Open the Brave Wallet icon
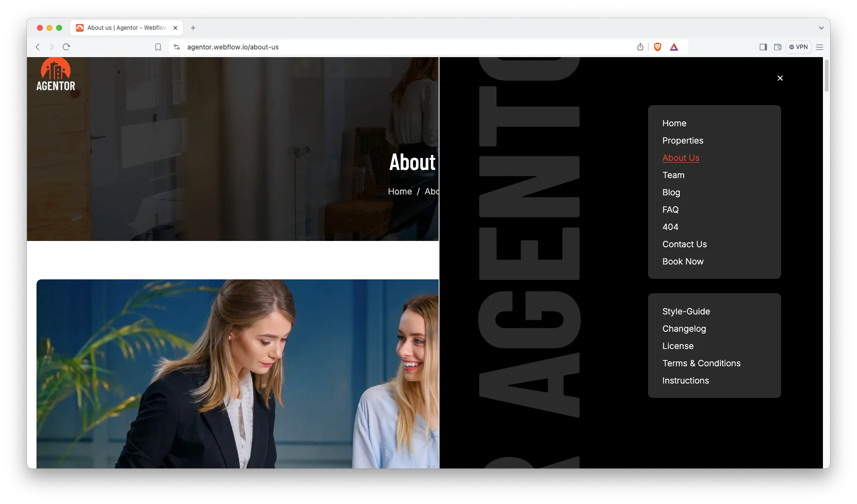This screenshot has width=857, height=504. click(x=777, y=47)
